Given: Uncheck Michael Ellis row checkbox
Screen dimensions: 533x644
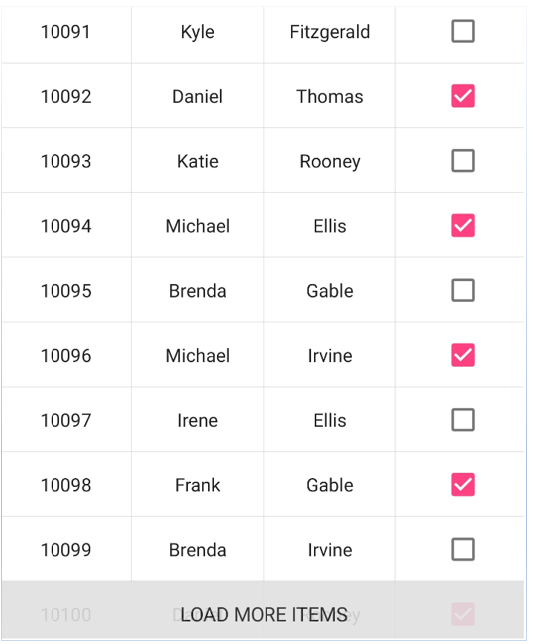Looking at the screenshot, I should pyautogui.click(x=463, y=225).
